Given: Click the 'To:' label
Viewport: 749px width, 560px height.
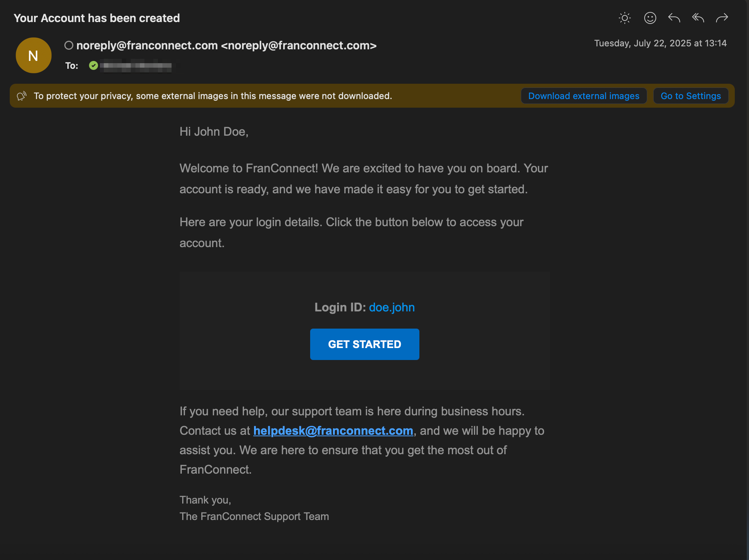Looking at the screenshot, I should pyautogui.click(x=71, y=66).
